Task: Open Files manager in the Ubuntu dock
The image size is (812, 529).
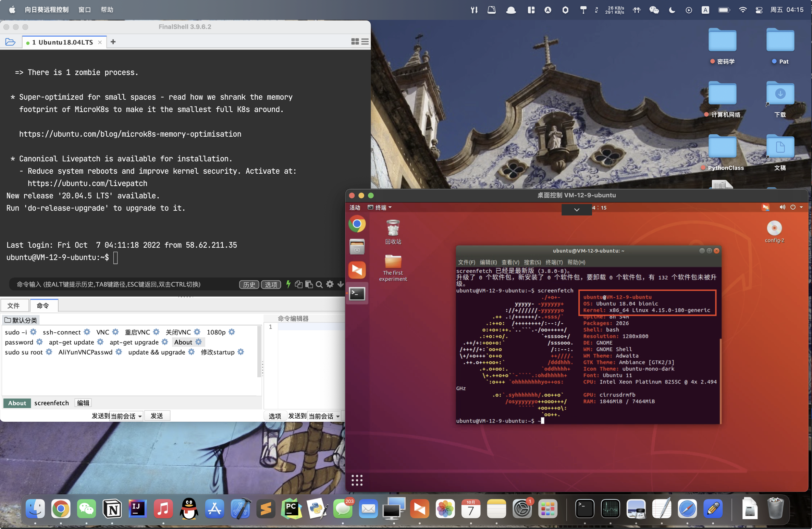Action: click(357, 247)
